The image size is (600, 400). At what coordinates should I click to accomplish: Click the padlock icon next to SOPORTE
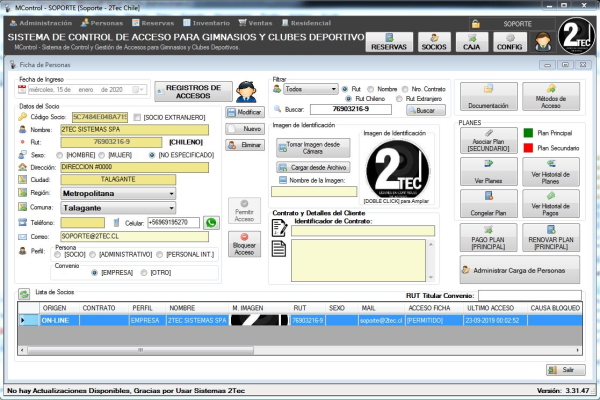[476, 24]
